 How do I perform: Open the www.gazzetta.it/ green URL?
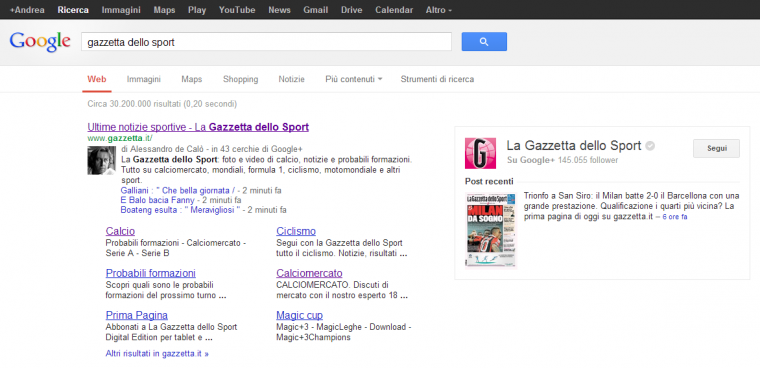(x=120, y=139)
